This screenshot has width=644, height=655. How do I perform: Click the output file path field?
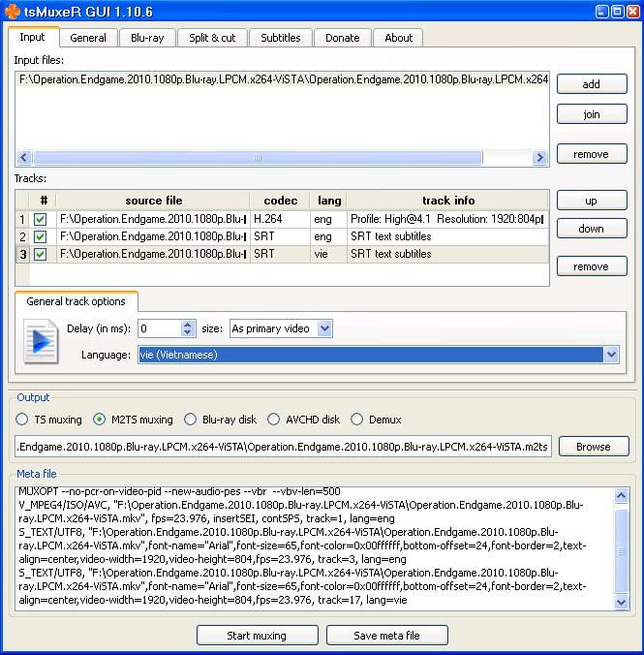283,447
